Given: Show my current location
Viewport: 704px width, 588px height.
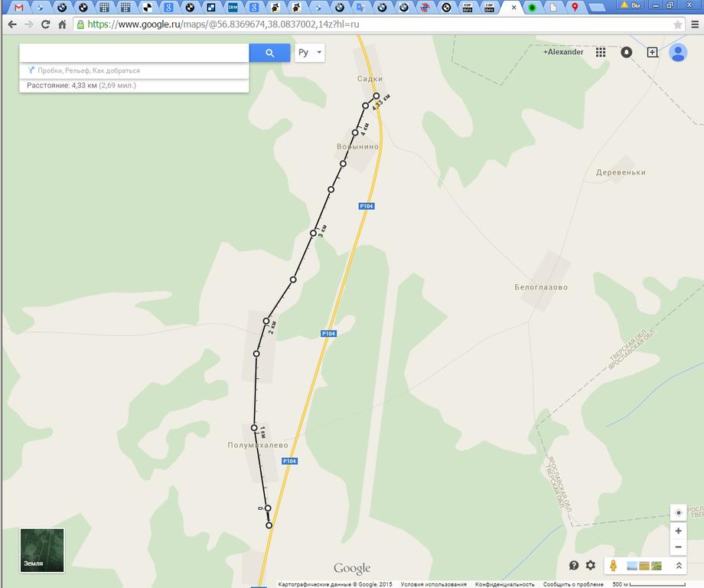Looking at the screenshot, I should (678, 513).
